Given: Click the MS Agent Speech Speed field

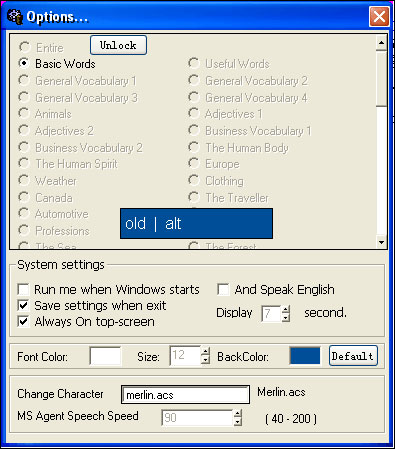Looking at the screenshot, I should pos(197,418).
